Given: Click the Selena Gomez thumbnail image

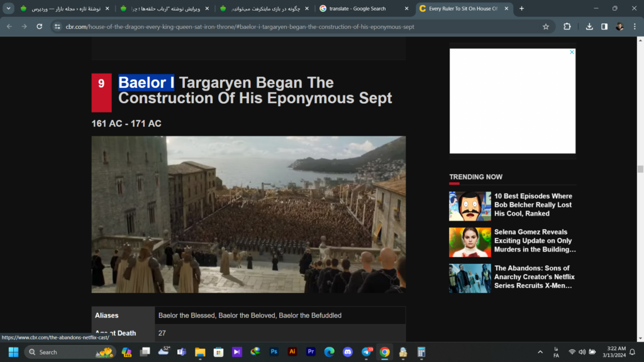Looking at the screenshot, I should point(470,242).
